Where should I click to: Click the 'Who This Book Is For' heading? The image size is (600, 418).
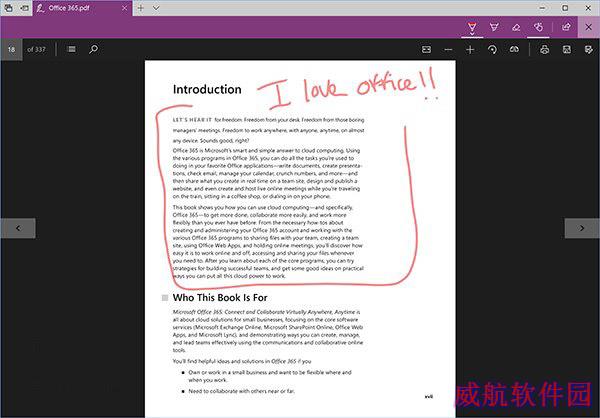coord(220,297)
